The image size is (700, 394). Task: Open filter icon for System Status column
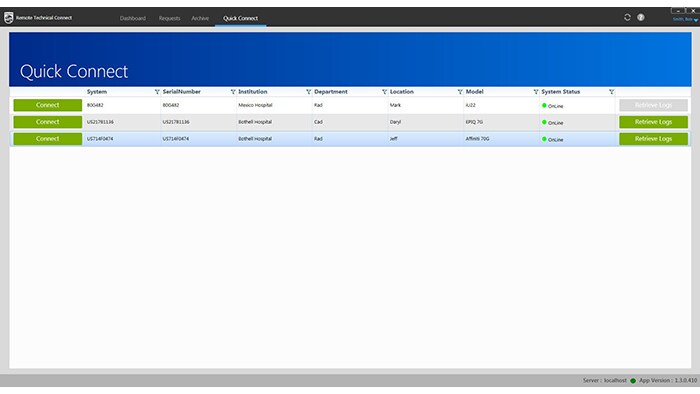611,92
